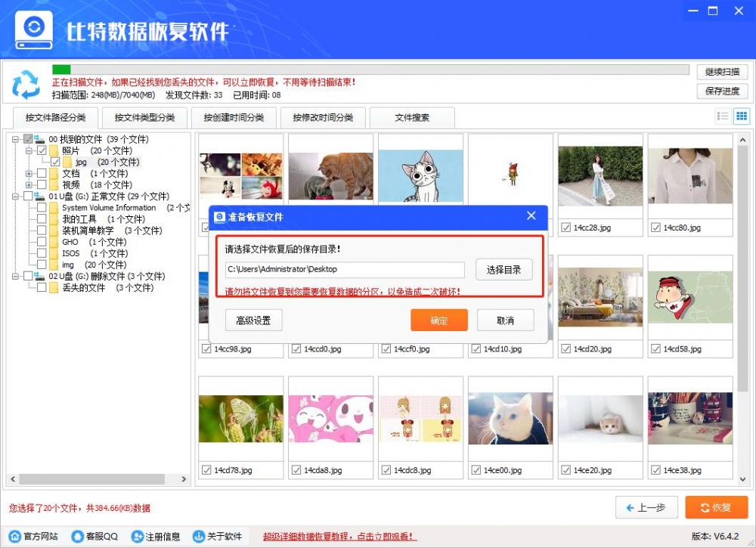Switch to list view icon
Image resolution: width=756 pixels, height=548 pixels.
point(722,116)
